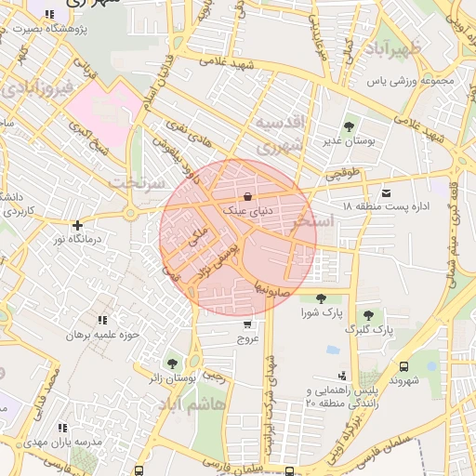
Task: Select the school icon of حوزه علمیه برهان
Action: click(102, 320)
